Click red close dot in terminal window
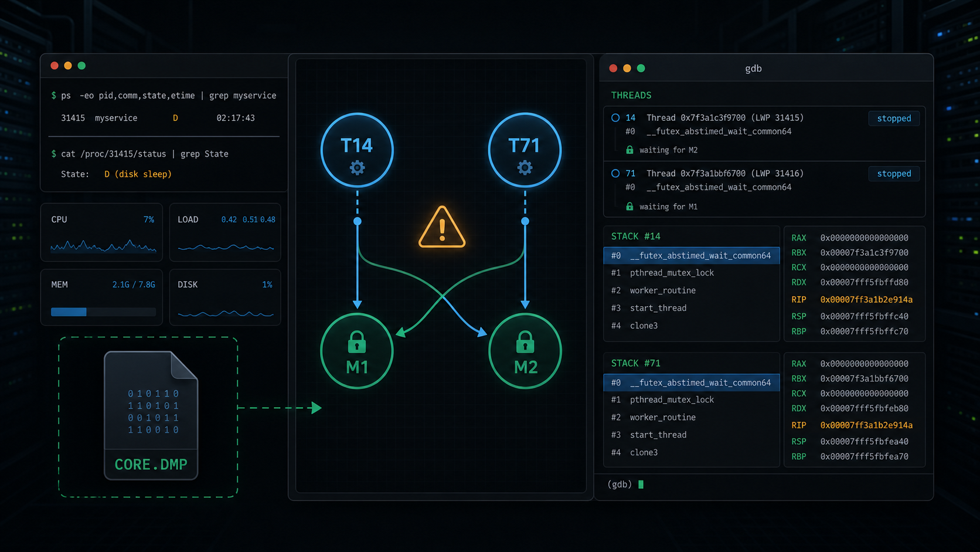This screenshot has width=980, height=552. tap(55, 66)
